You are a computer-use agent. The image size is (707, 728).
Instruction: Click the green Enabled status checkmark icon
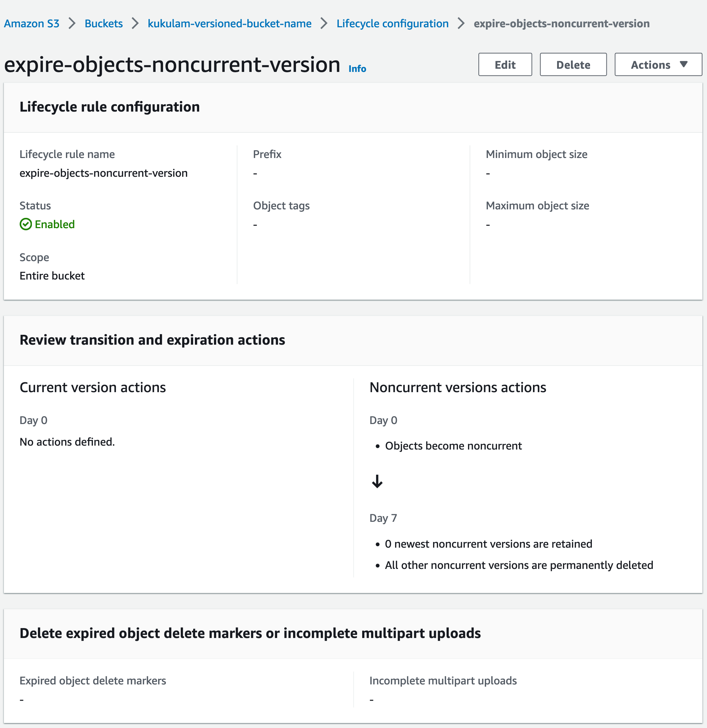click(x=26, y=224)
